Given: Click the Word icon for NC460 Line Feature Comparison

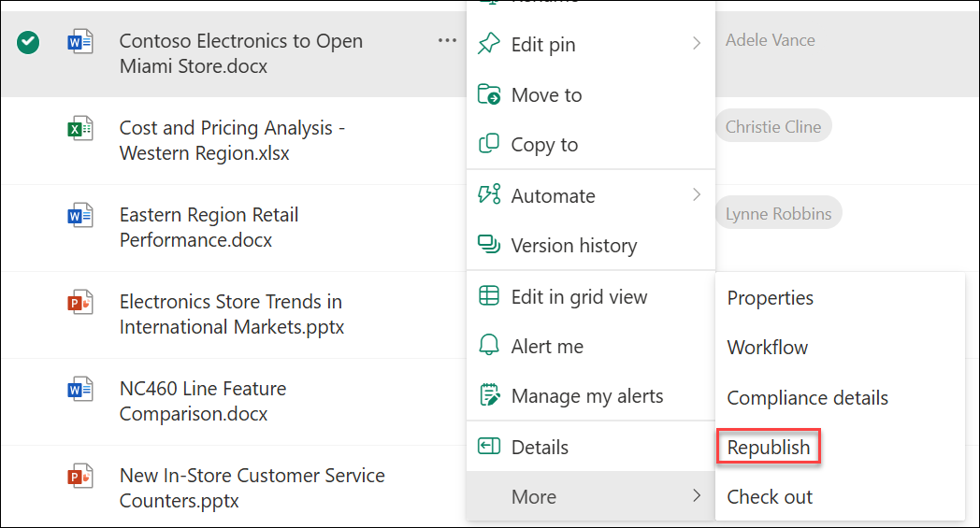Looking at the screenshot, I should [x=79, y=390].
